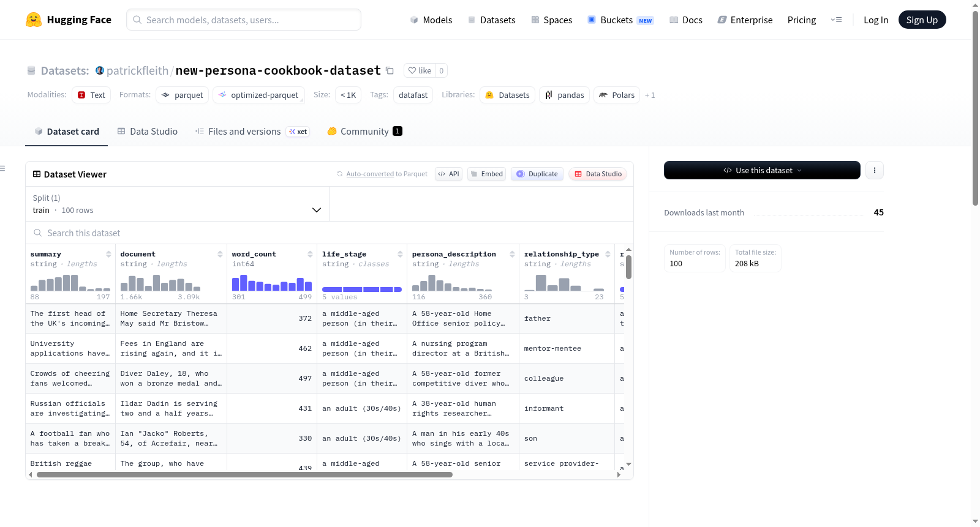Viewport: 980px width, 527px height.
Task: Open Data Studio from the viewer header
Action: click(x=598, y=174)
